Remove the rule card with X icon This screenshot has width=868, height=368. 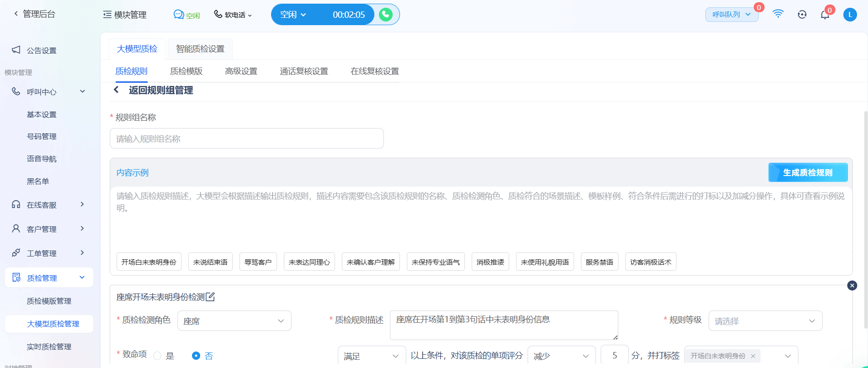[852, 285]
